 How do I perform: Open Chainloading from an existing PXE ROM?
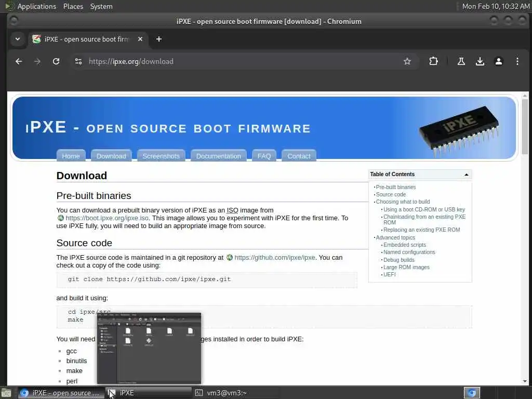(424, 220)
